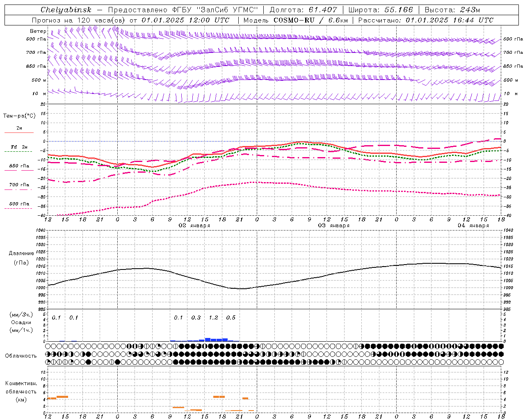The image size is (525, 420).
Task: Click the 700 гПа temperature legend entry
Action: (19, 185)
